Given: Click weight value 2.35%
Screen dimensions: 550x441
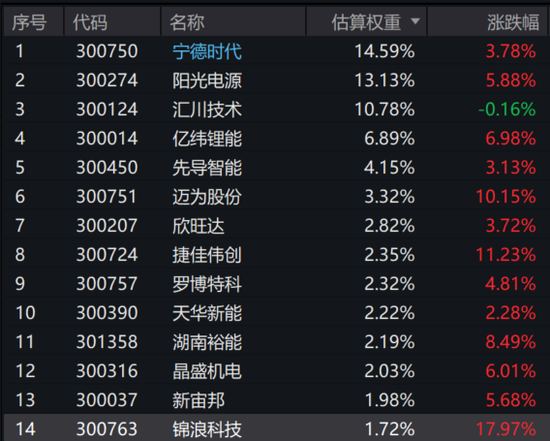Looking at the screenshot, I should 390,255.
